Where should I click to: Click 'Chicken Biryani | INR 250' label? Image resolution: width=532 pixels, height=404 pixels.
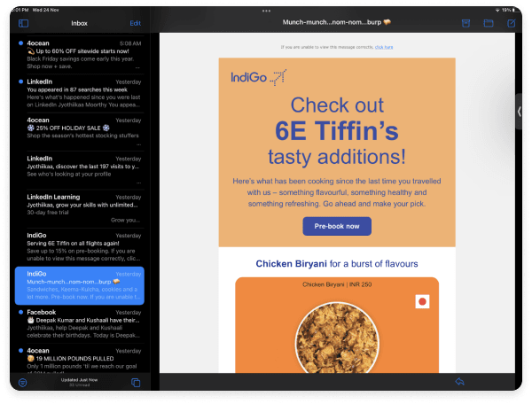coord(337,284)
